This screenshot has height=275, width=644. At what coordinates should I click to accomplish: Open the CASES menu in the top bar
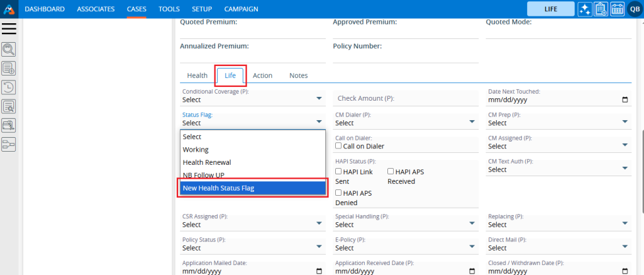click(x=136, y=9)
